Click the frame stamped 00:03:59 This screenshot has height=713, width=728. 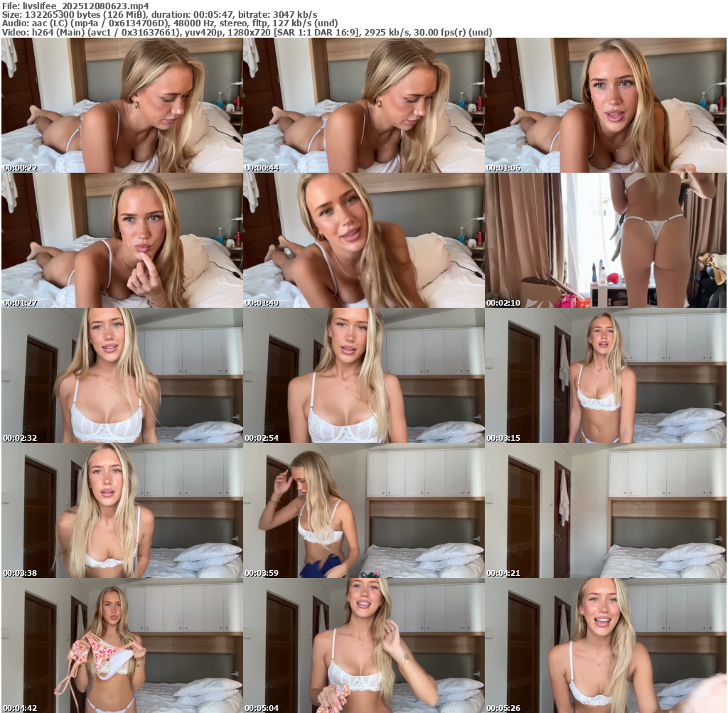(x=363, y=510)
